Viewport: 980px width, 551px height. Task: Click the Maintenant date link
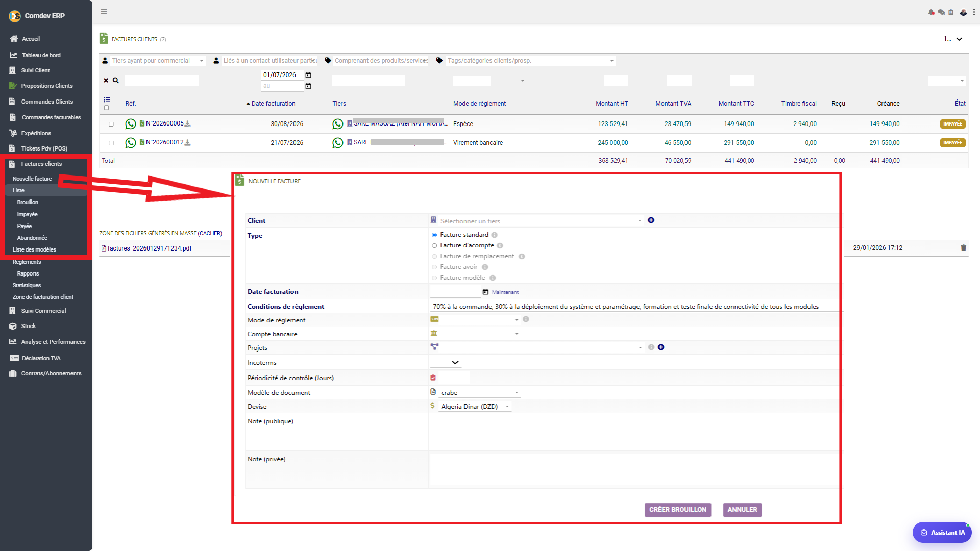505,292
